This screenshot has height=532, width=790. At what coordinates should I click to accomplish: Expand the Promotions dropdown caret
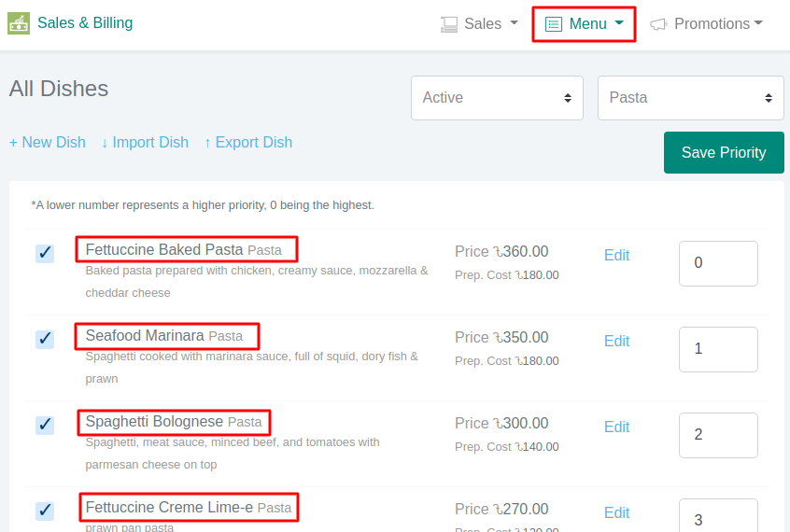point(758,23)
